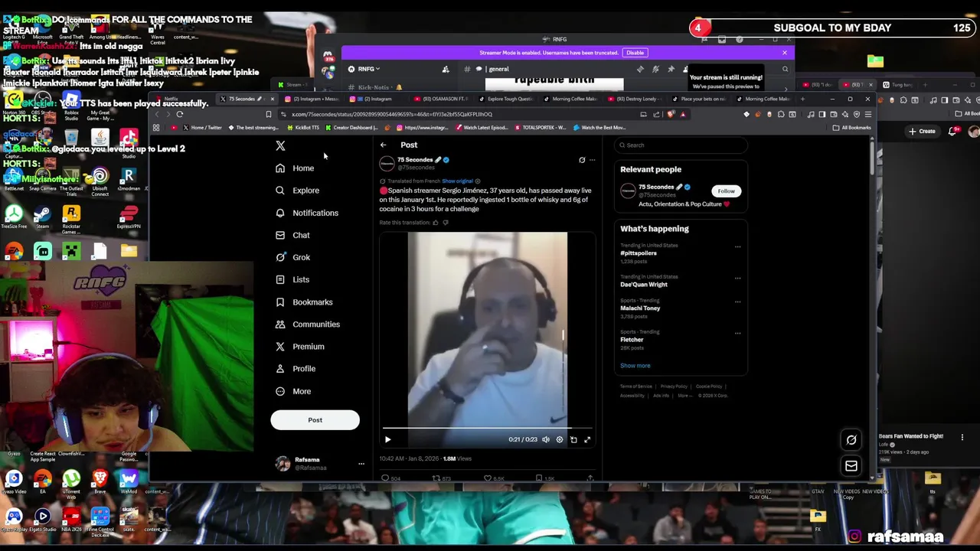Click the reply icon with 504
The height and width of the screenshot is (551, 980).
386,478
